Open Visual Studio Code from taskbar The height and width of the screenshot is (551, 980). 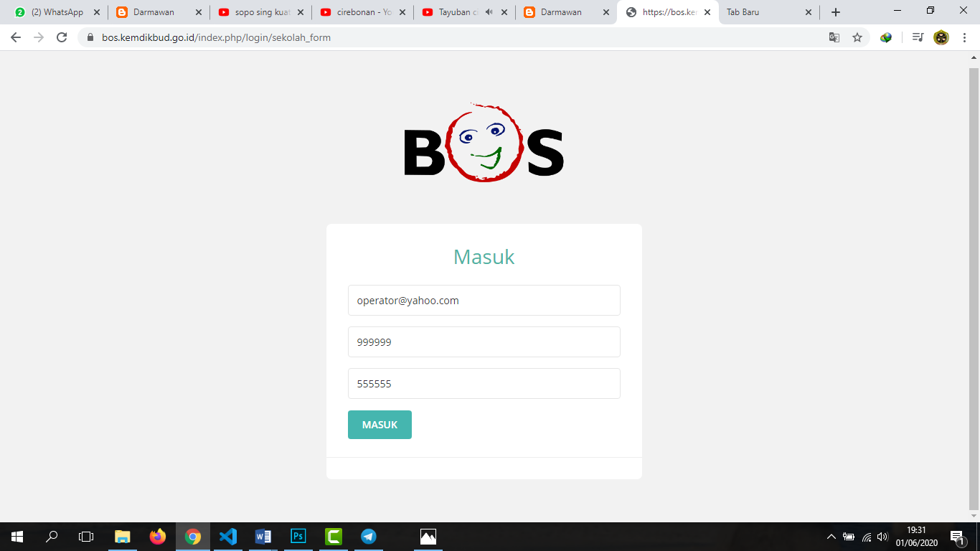228,537
